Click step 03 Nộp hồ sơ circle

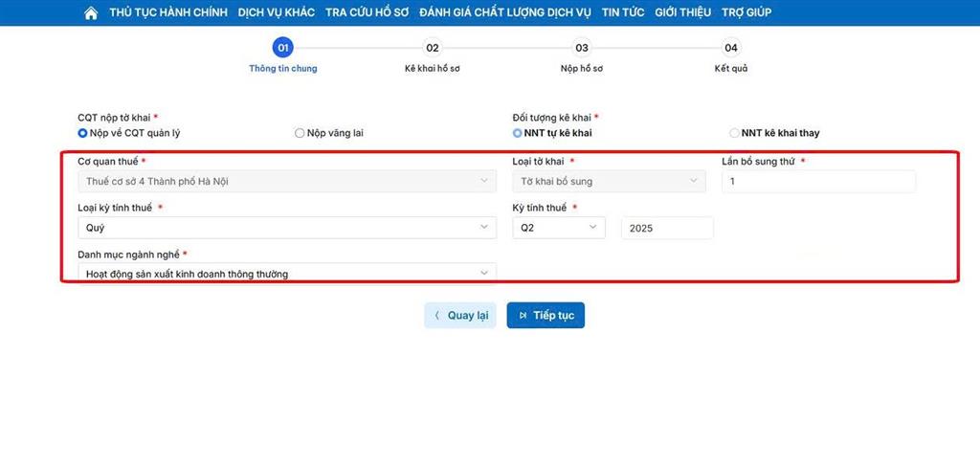click(582, 48)
